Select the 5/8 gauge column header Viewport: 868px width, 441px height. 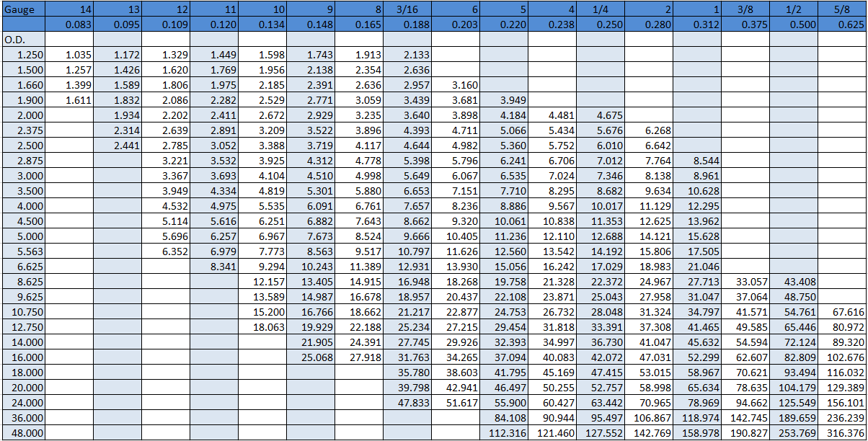841,9
